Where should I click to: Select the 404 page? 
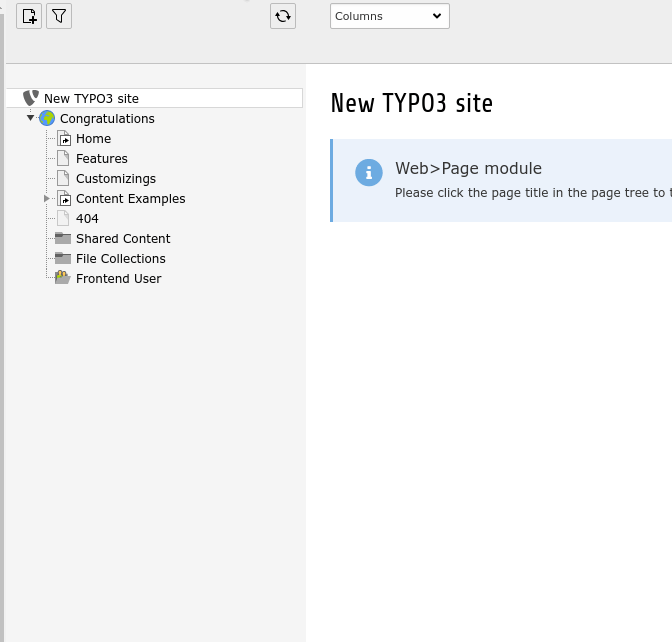tap(87, 219)
